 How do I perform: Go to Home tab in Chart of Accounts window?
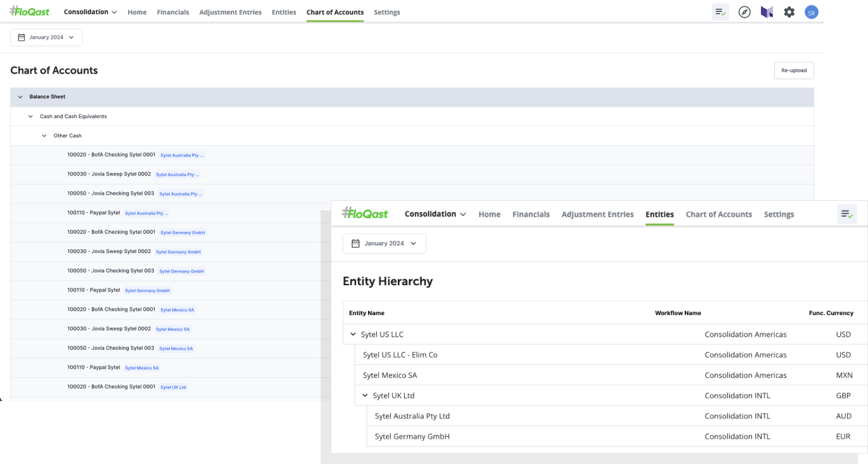[x=137, y=12]
